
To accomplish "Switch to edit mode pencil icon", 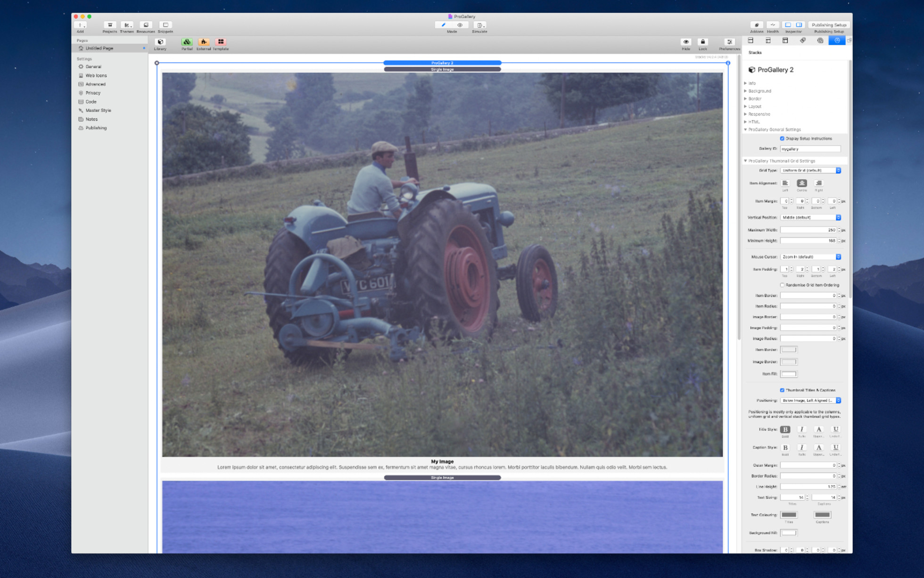I will [x=444, y=25].
